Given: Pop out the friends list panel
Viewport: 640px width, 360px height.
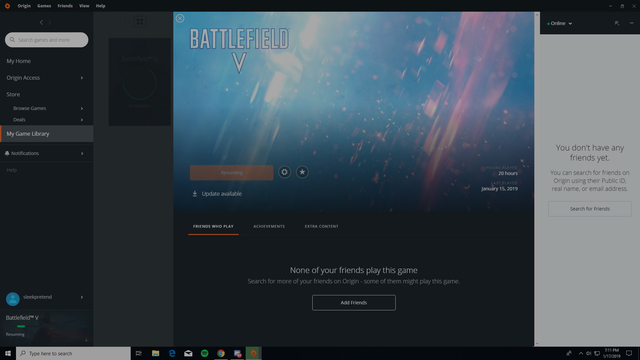Looking at the screenshot, I should (617, 23).
